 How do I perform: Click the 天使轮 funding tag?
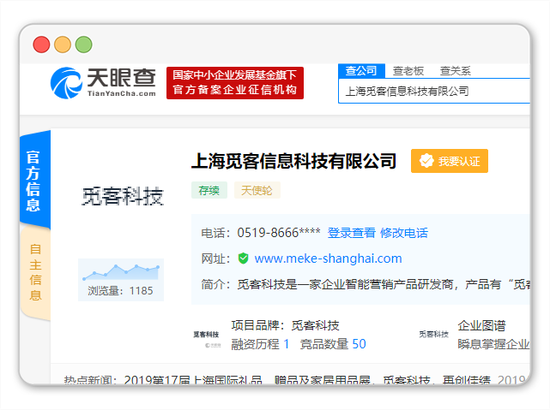point(257,190)
